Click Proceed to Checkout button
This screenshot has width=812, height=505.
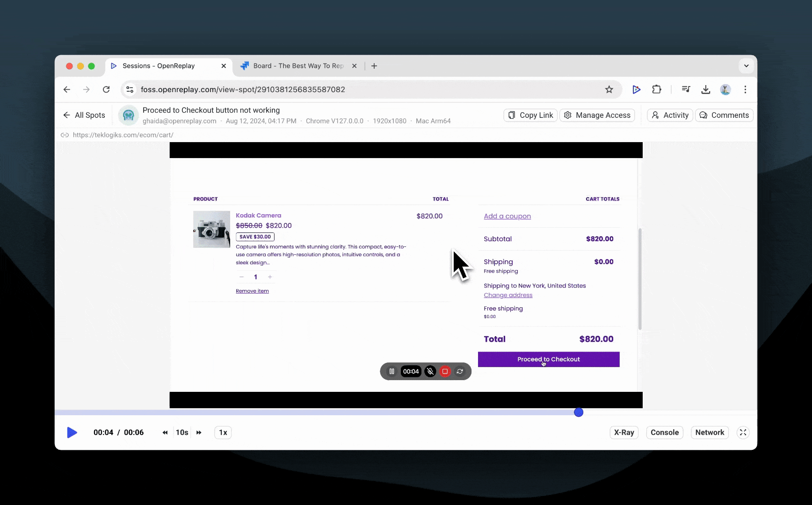(x=549, y=359)
